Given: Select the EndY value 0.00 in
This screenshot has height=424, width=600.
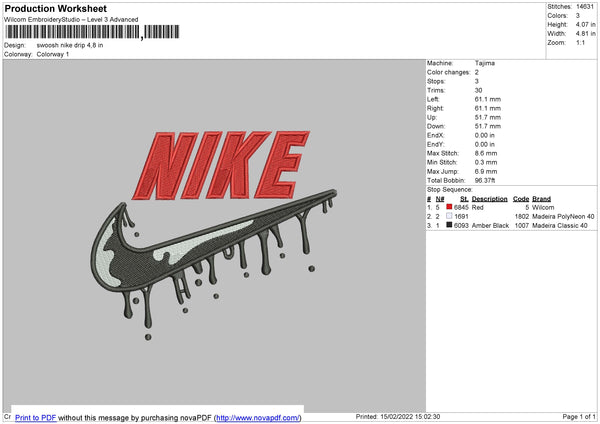Looking at the screenshot, I should [485, 144].
